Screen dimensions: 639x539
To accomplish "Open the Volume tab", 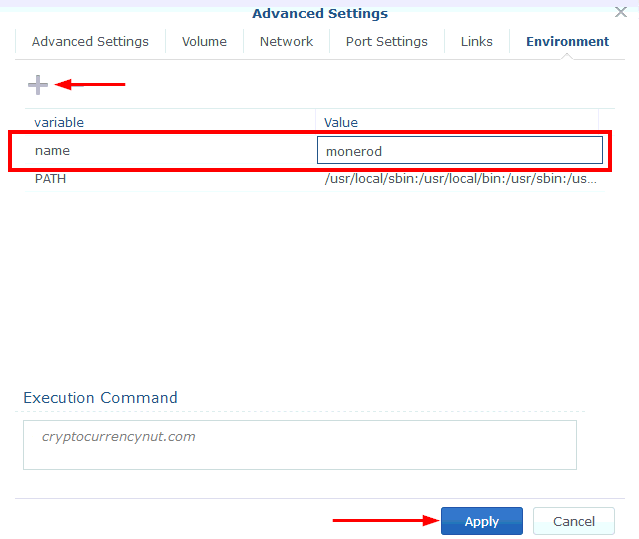I will (204, 42).
